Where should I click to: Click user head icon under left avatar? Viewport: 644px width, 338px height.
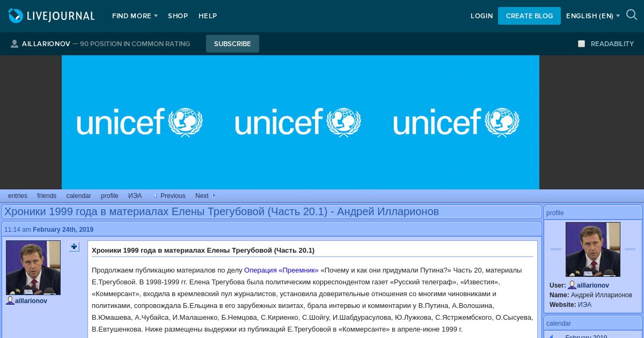(10, 300)
